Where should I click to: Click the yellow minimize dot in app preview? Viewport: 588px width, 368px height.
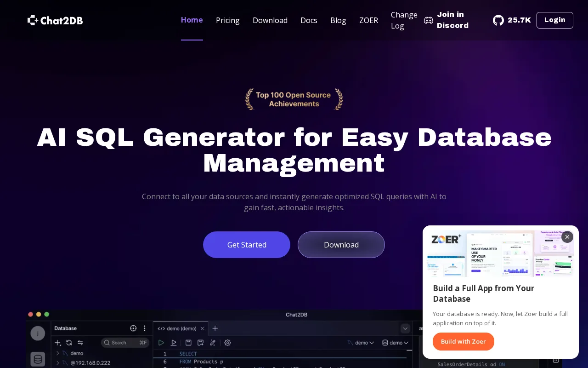point(39,314)
